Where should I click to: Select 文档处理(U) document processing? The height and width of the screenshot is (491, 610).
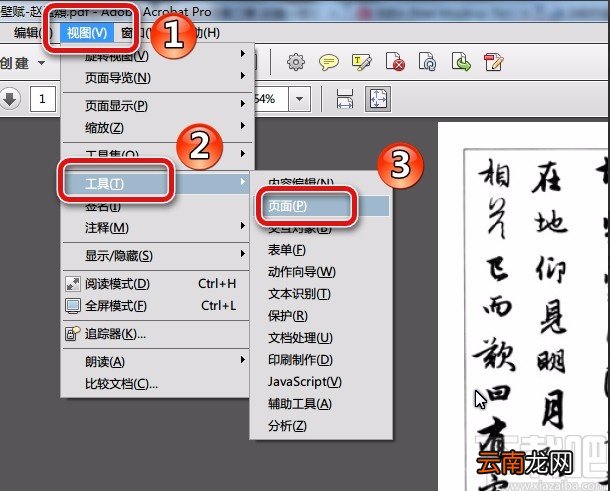point(321,338)
